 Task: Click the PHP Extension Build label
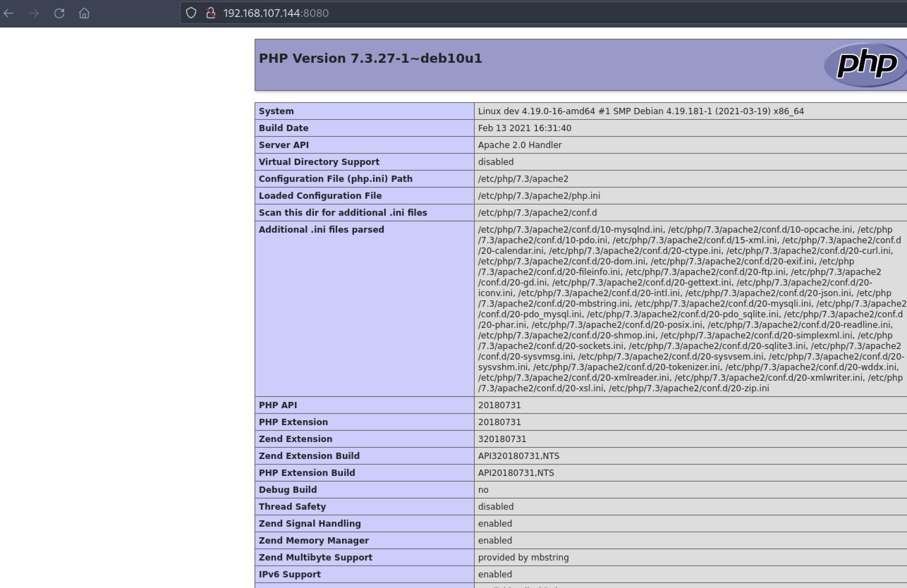(307, 473)
